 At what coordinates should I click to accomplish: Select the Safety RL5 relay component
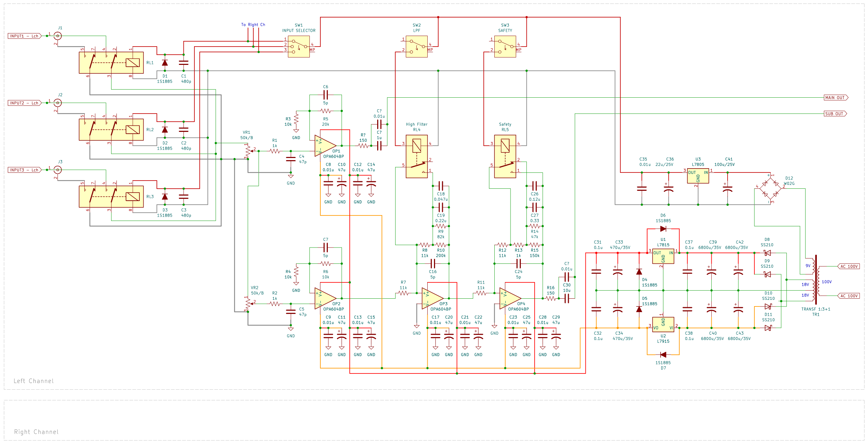tap(505, 157)
